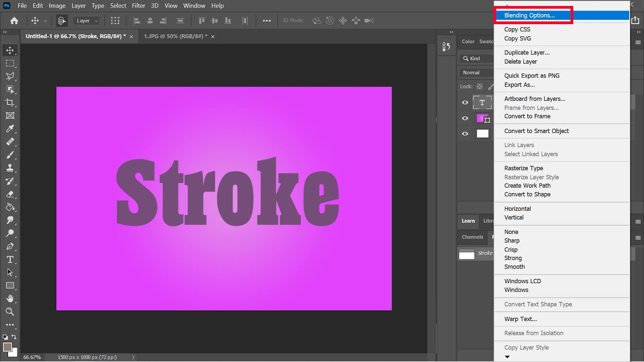
Task: Select the Eyedropper tool
Action: [10, 129]
